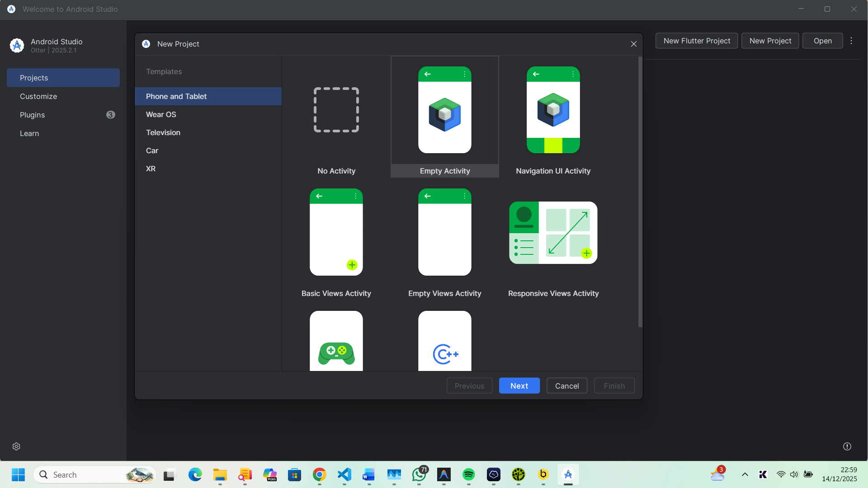Screen dimensions: 868x488
Task: Select the No Activity template icon
Action: click(336, 110)
